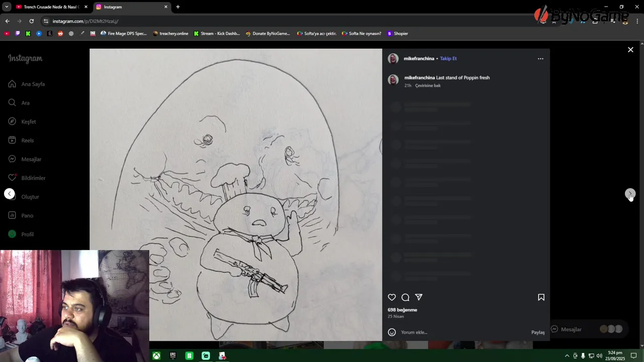Close the Trench Crusade tab

[x=86, y=7]
